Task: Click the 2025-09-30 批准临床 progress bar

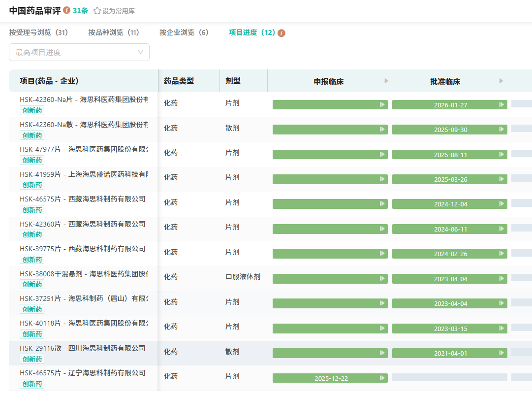Action: 450,130
